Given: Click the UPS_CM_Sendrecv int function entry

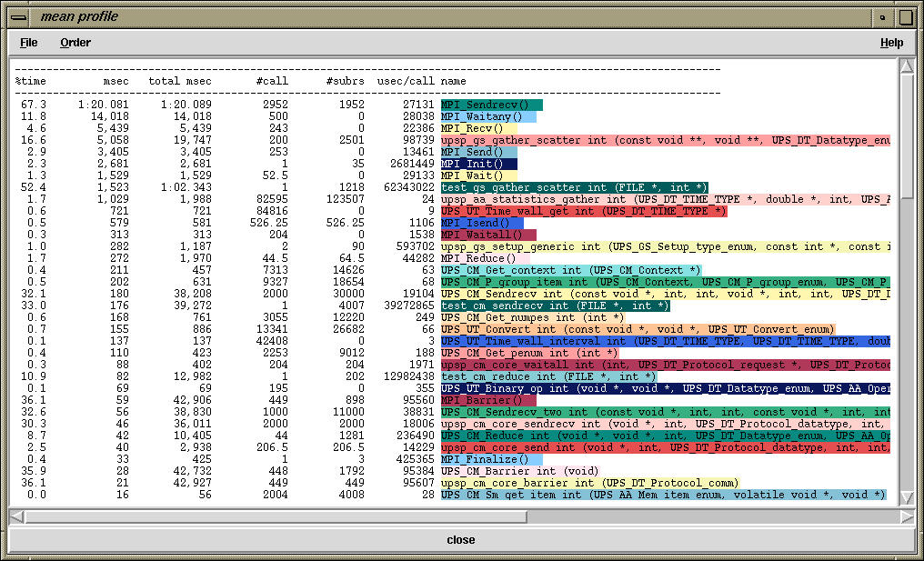Looking at the screenshot, I should [x=666, y=294].
